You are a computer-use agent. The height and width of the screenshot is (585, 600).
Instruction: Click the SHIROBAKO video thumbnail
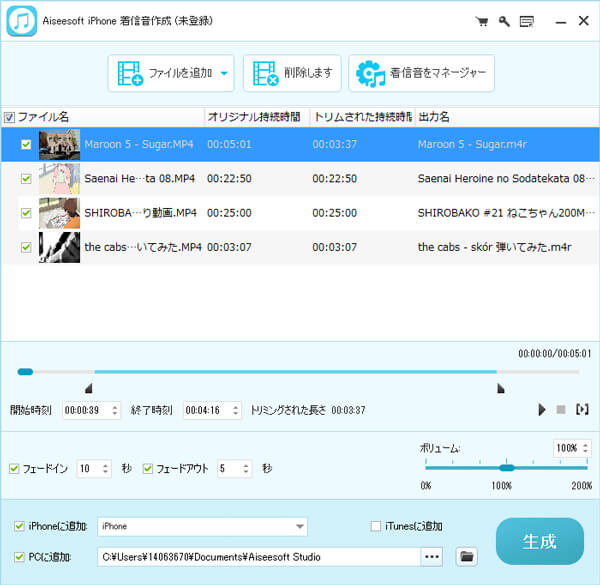59,213
